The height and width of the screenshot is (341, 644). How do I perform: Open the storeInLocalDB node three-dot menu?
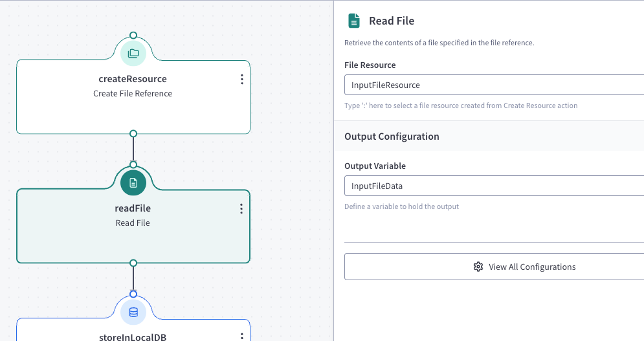[242, 336]
